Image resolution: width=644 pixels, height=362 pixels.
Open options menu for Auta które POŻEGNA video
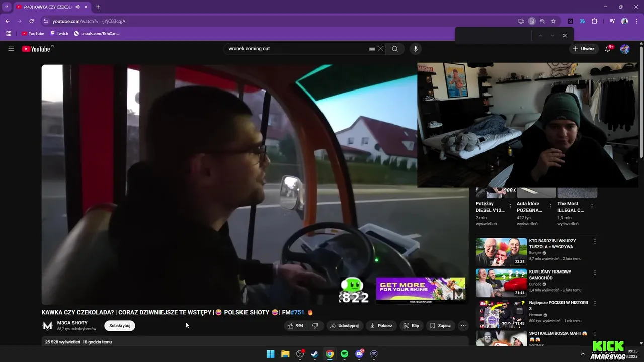(551, 206)
